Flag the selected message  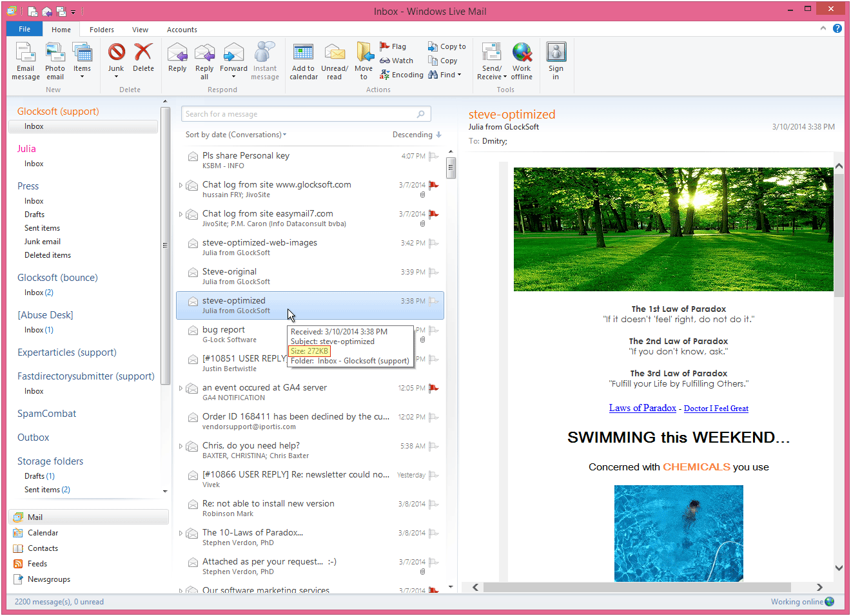(393, 46)
